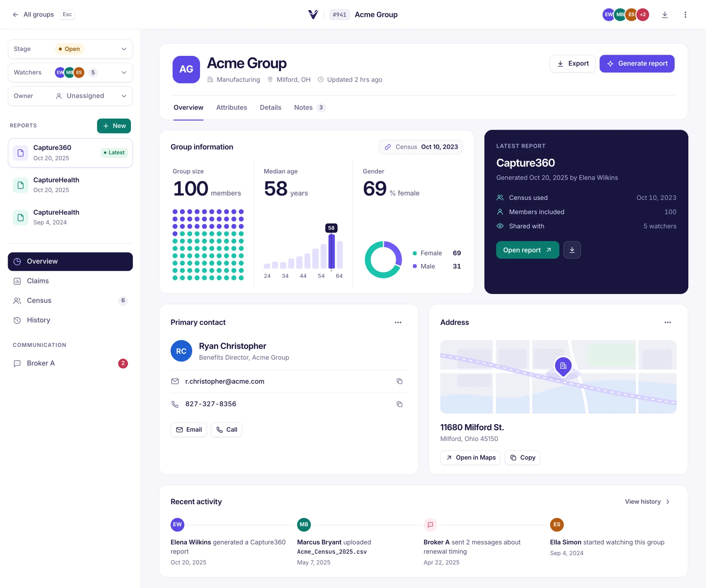Copy phone number 827-327-8356
Image resolution: width=706 pixels, height=588 pixels.
coord(399,404)
